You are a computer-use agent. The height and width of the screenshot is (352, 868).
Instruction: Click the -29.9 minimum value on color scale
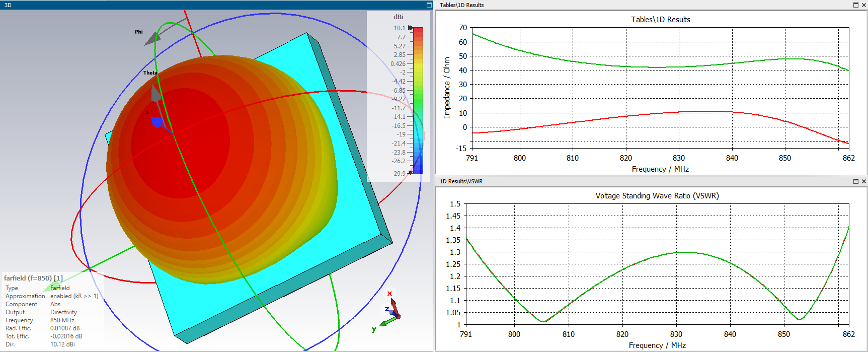pyautogui.click(x=399, y=173)
